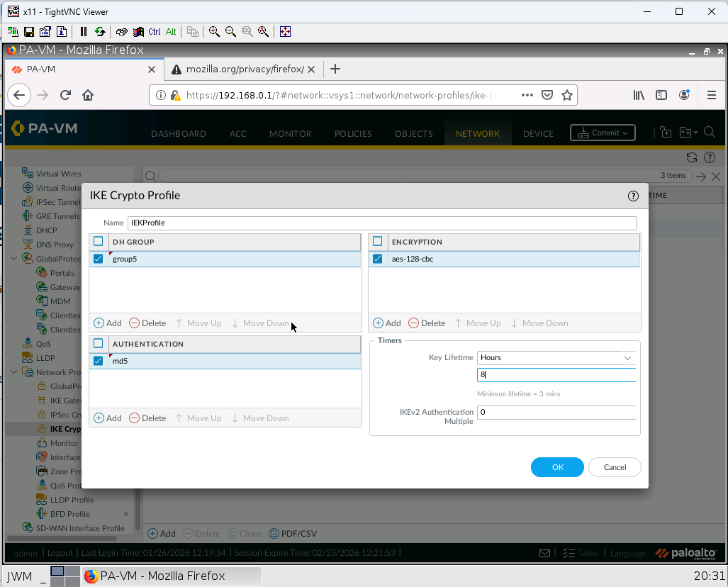Screen dimensions: 728x587
Task: Click the profile Name input field
Action: [x=381, y=223]
